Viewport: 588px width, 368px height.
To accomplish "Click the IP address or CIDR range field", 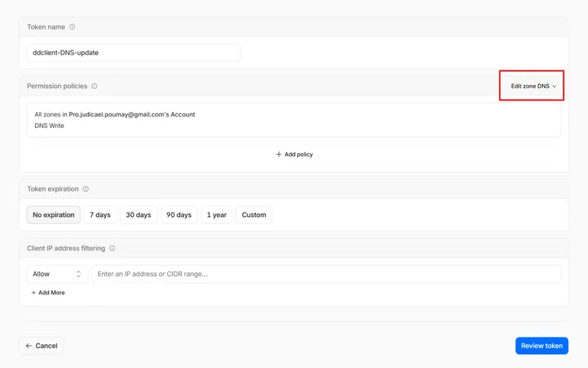I will 326,274.
